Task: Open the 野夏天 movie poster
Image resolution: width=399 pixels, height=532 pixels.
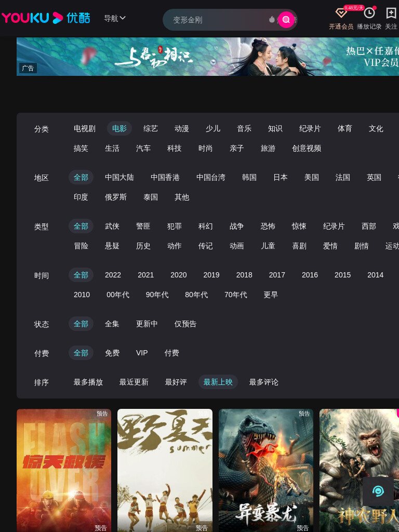Action: coord(165,470)
